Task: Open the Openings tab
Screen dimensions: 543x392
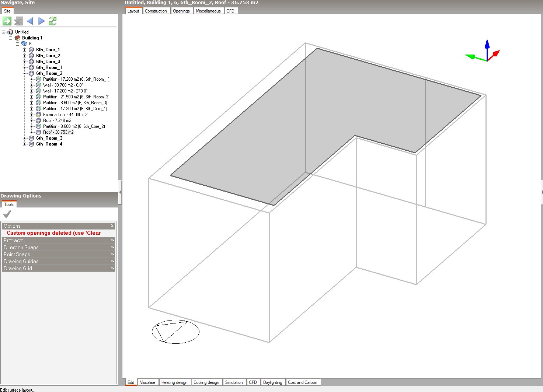Action: pos(181,11)
